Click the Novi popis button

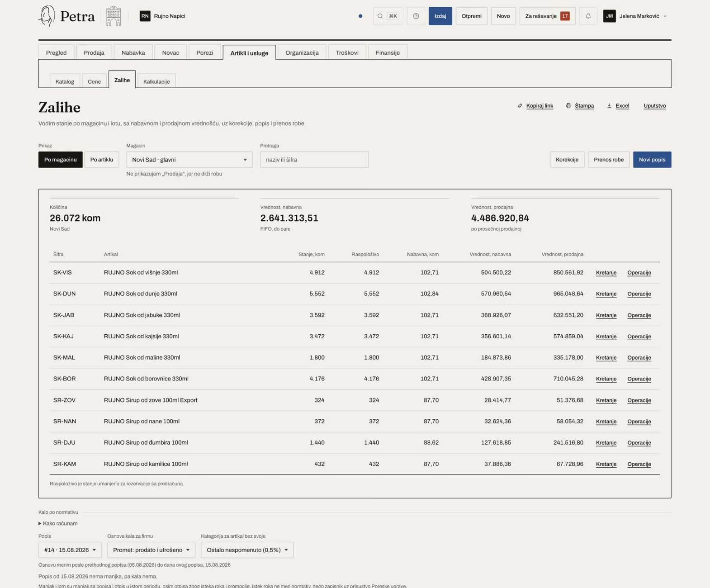pyautogui.click(x=652, y=160)
